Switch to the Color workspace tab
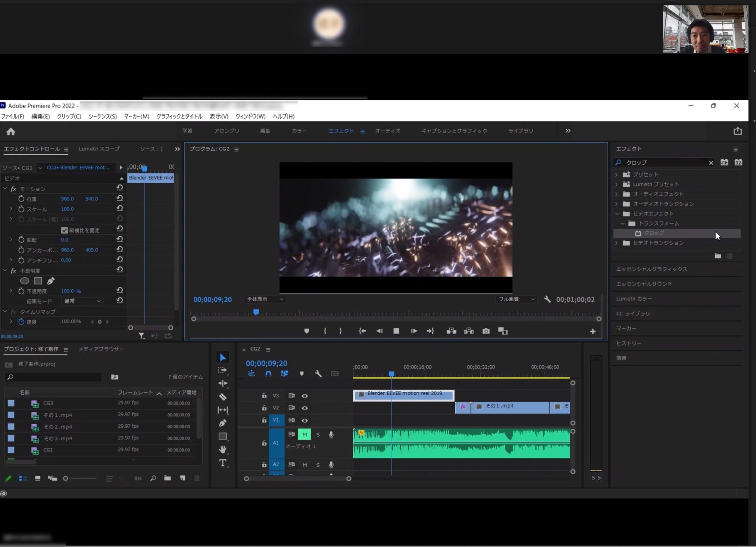756x547 pixels. click(x=299, y=131)
